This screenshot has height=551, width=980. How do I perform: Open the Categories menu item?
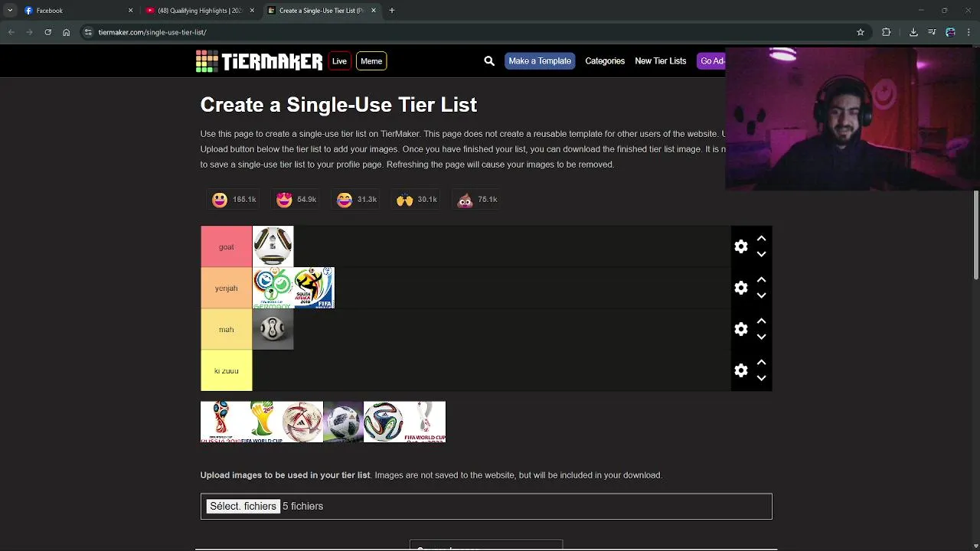[x=605, y=61]
